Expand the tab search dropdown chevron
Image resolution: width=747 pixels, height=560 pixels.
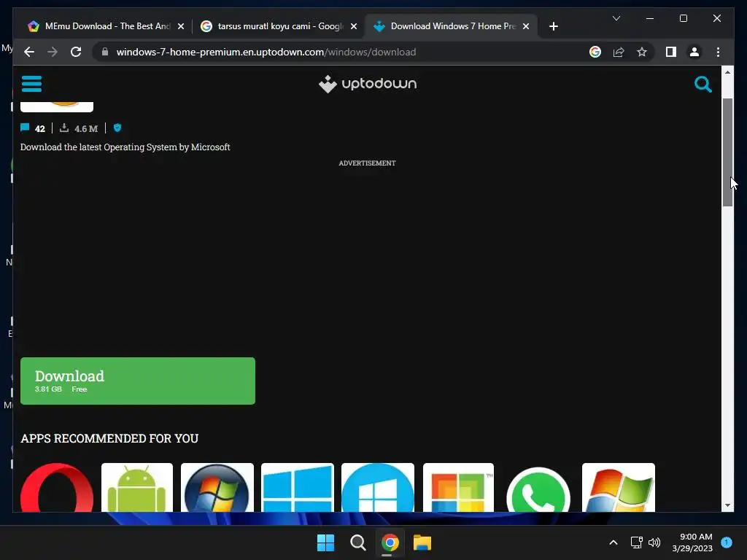tap(616, 18)
